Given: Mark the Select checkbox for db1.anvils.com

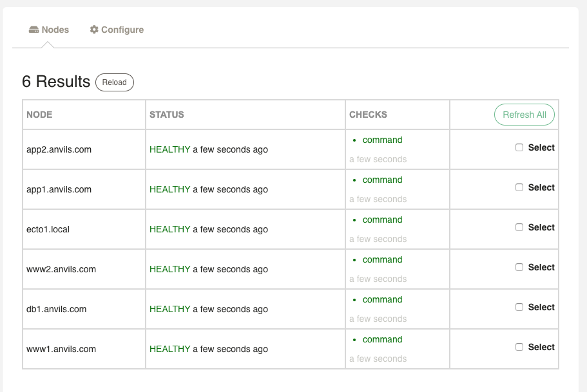Looking at the screenshot, I should tap(519, 307).
